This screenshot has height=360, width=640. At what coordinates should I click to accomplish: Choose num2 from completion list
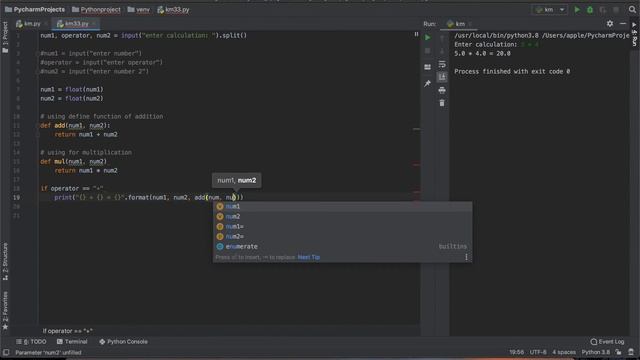342,216
